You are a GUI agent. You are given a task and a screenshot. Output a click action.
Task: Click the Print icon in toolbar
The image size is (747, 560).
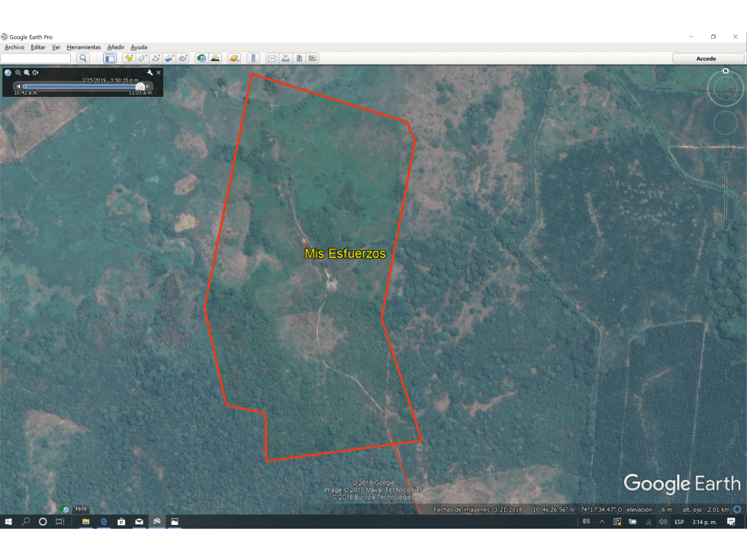[x=285, y=58]
